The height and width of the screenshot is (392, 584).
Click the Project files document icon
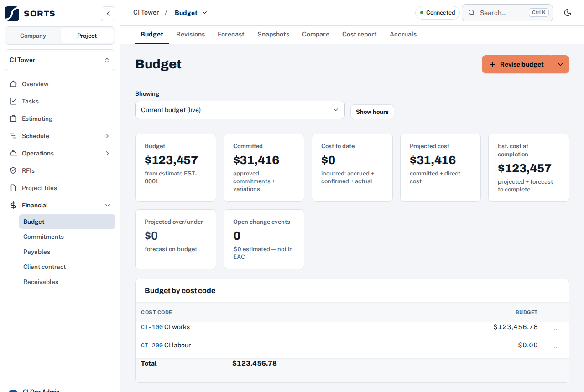(13, 188)
